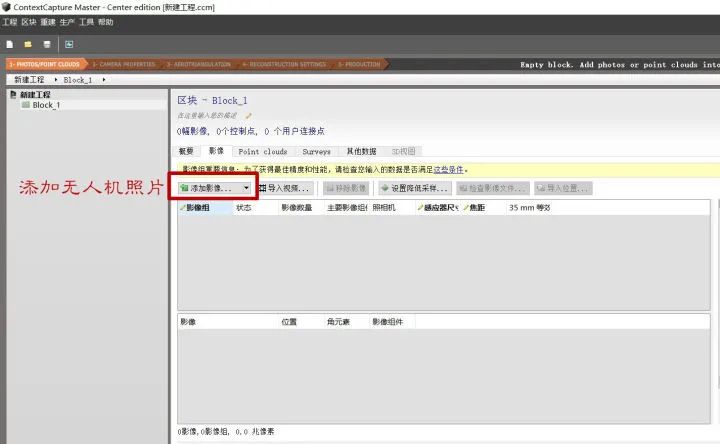Click the save project icon
The width and height of the screenshot is (720, 444).
[47, 44]
